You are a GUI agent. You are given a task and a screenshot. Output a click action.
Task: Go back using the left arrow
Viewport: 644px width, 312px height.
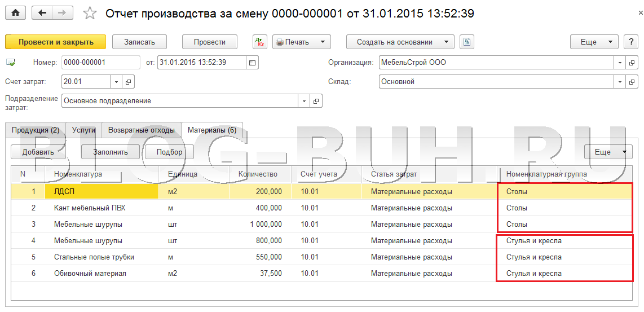click(x=43, y=13)
